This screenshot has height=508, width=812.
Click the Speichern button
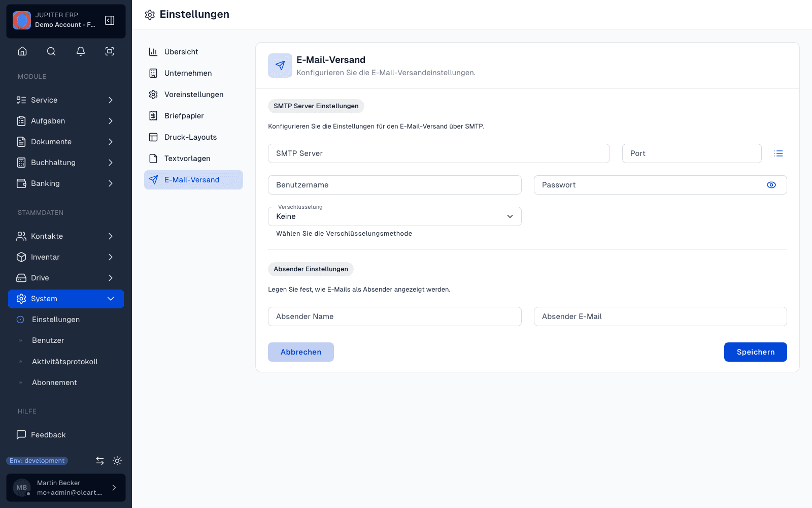click(755, 352)
